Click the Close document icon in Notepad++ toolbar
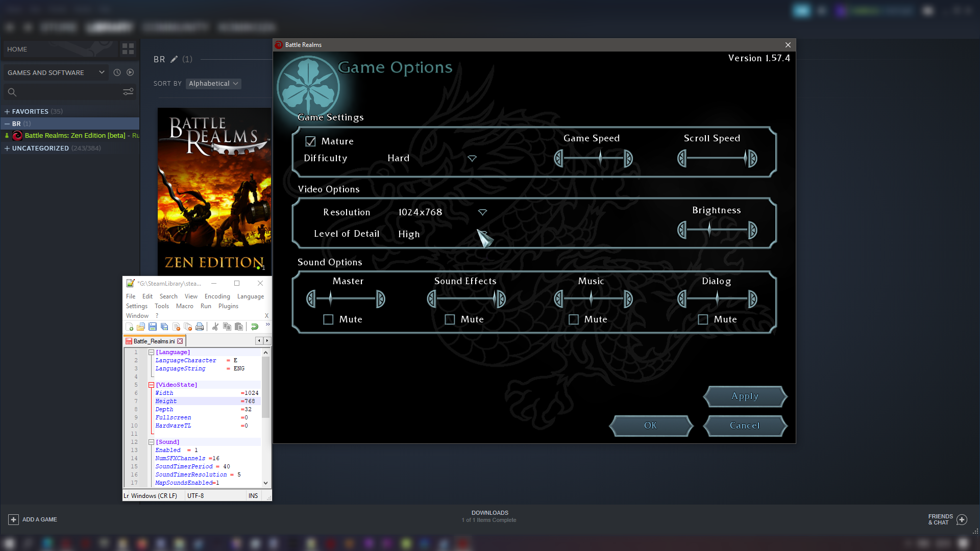The image size is (980, 551). pos(176,327)
